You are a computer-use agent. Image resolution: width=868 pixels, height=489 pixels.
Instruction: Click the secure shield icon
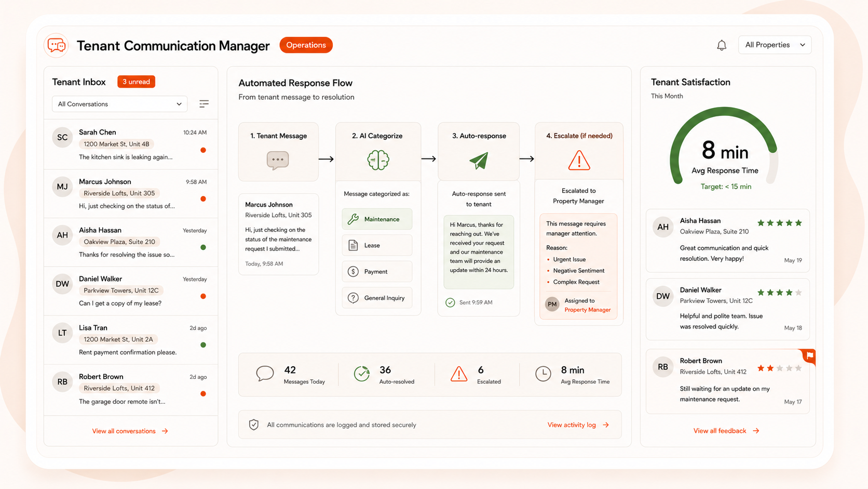pyautogui.click(x=254, y=425)
